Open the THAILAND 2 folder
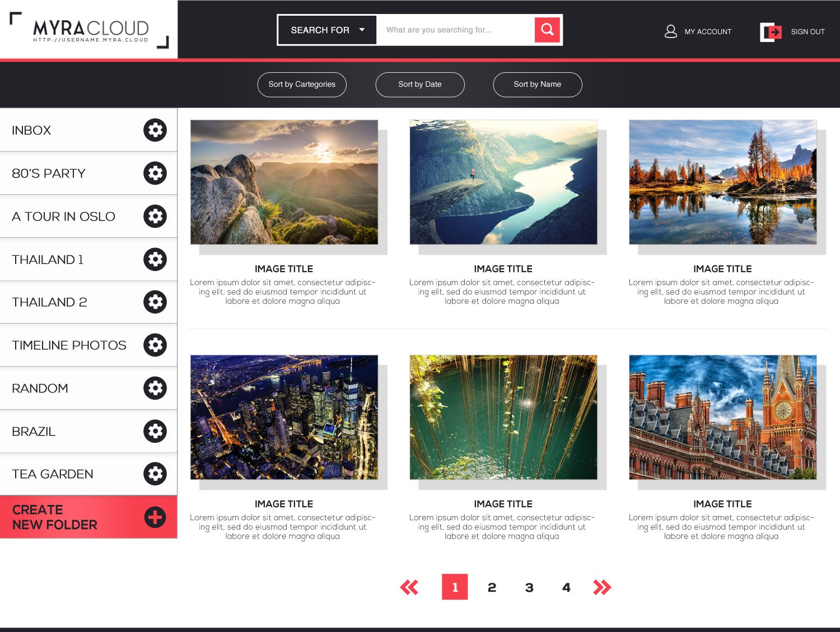This screenshot has height=632, width=840. coord(88,302)
